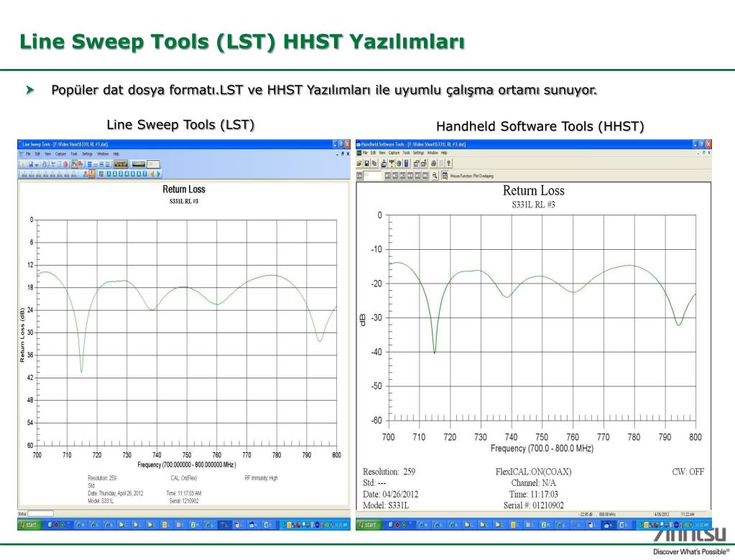Click 'CAL: On(Flex)' below the LST plot
The width and height of the screenshot is (735, 560).
[x=184, y=478]
